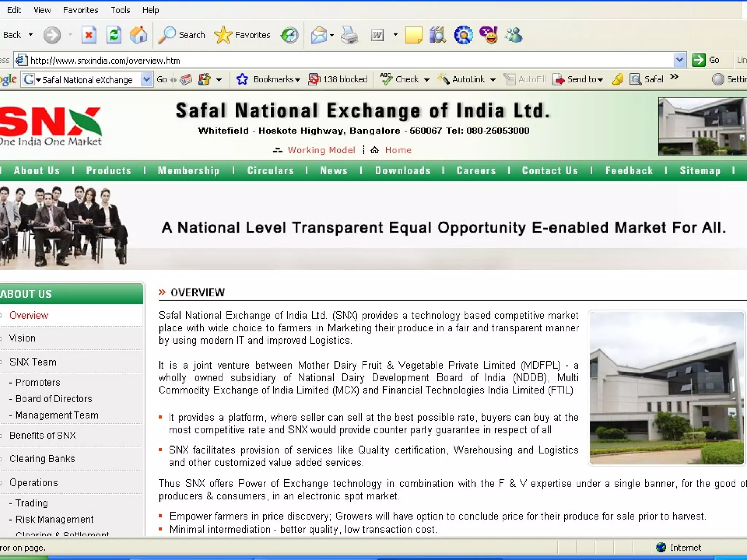Go to browser Home page icon
The height and width of the screenshot is (560, 747).
point(138,35)
